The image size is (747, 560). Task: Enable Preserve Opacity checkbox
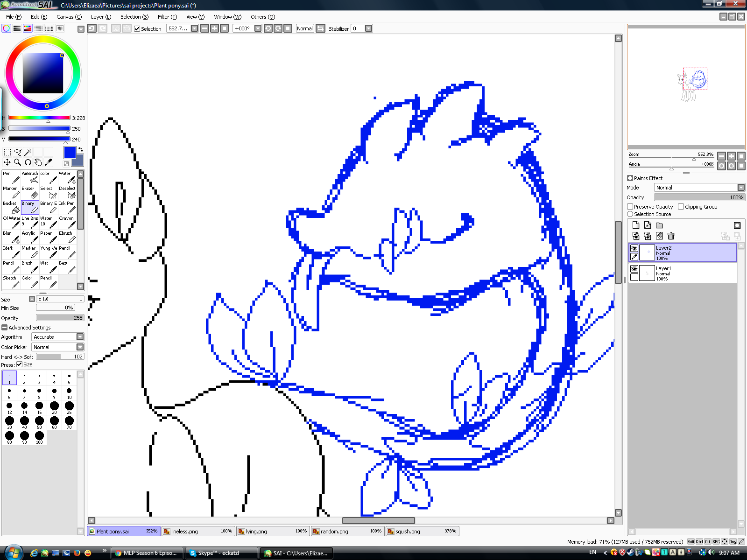coord(630,207)
